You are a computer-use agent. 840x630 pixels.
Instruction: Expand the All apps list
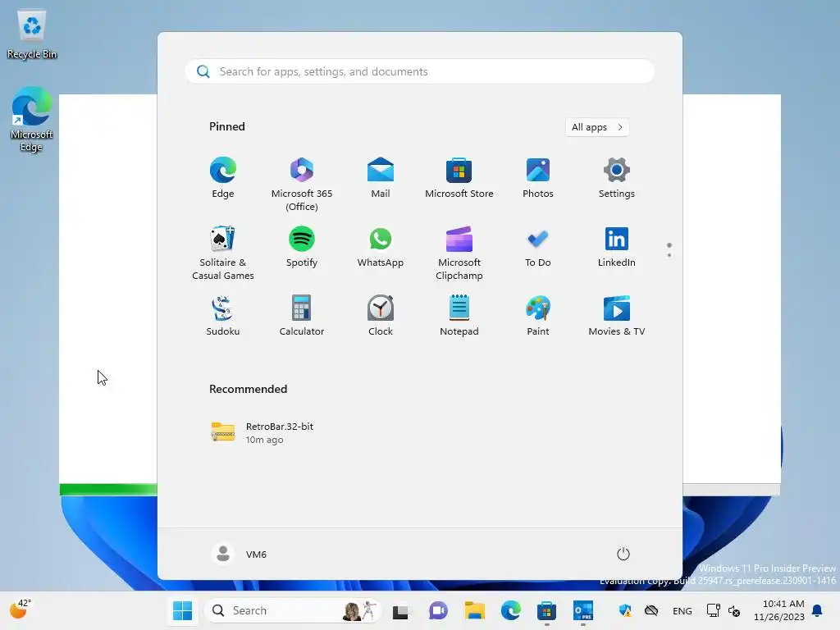597,127
